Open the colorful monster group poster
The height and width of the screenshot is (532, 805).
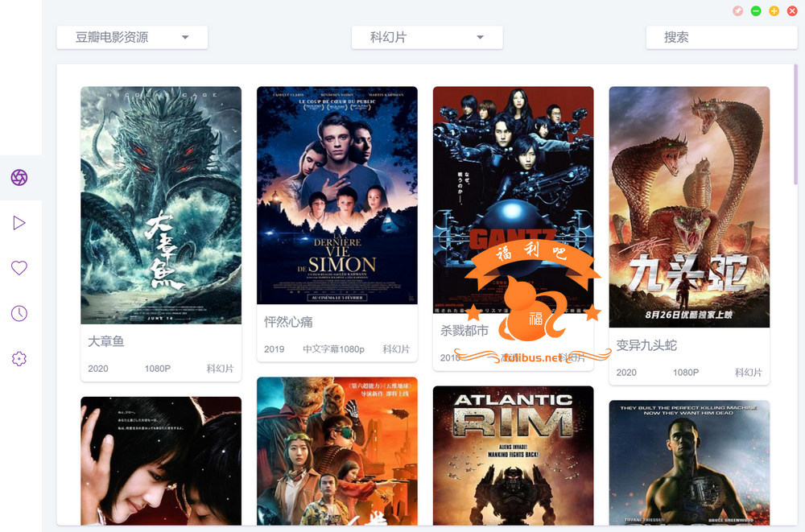tap(336, 451)
